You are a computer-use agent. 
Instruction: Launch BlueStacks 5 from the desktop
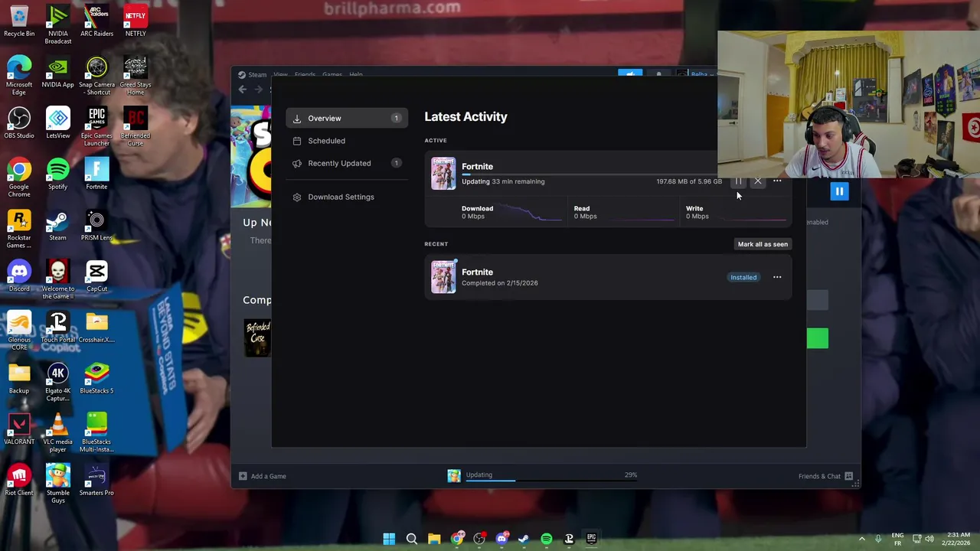click(96, 378)
